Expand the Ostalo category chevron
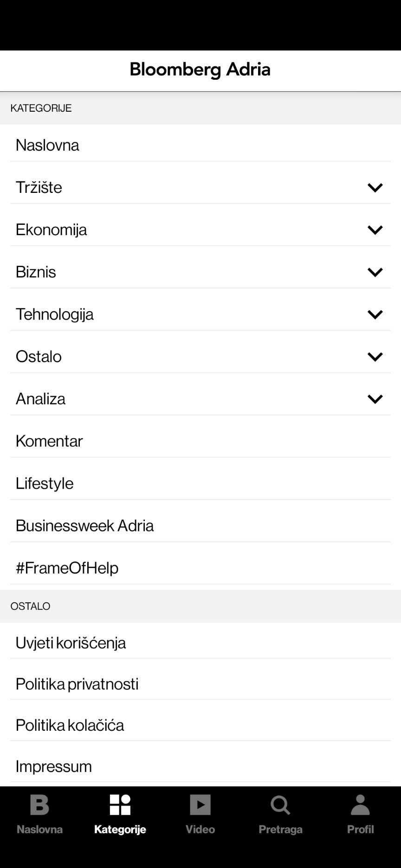Image resolution: width=401 pixels, height=868 pixels. (x=375, y=356)
